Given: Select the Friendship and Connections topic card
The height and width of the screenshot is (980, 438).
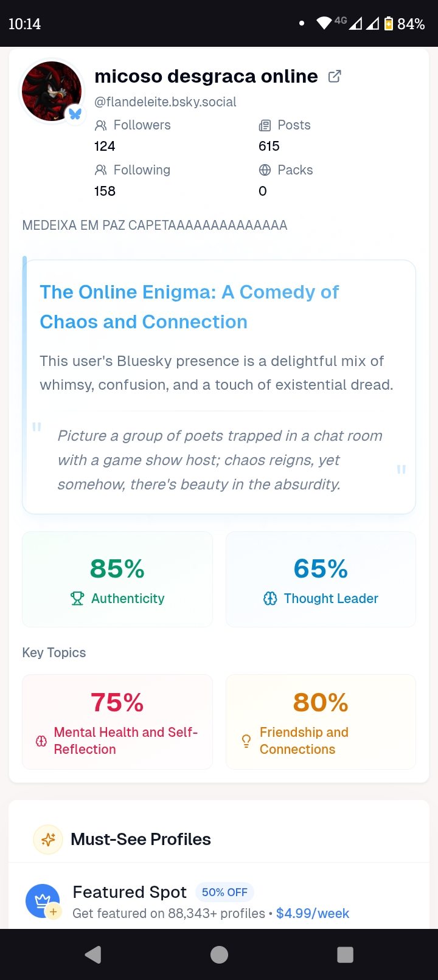Looking at the screenshot, I should 321,722.
